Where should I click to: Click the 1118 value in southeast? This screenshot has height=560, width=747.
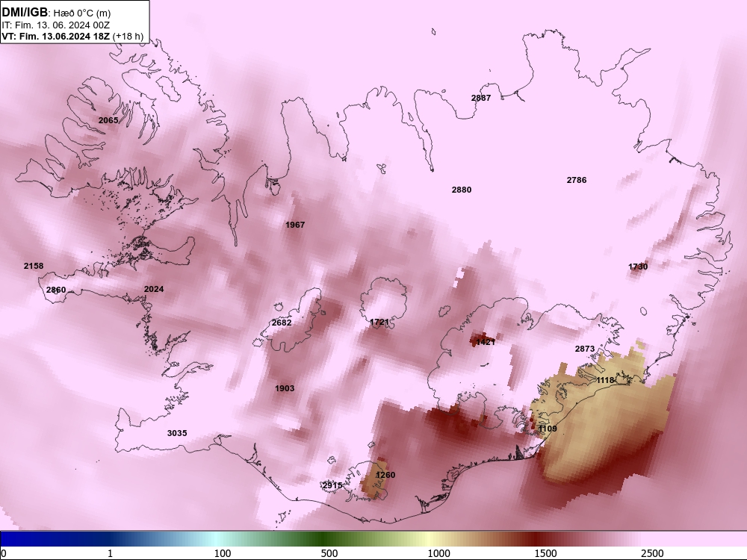pos(605,381)
